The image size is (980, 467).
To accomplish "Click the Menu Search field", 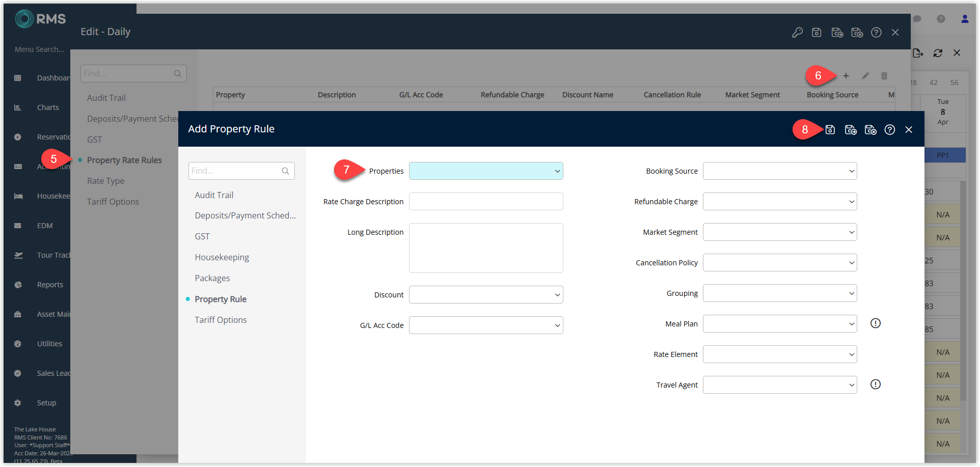I will point(40,49).
